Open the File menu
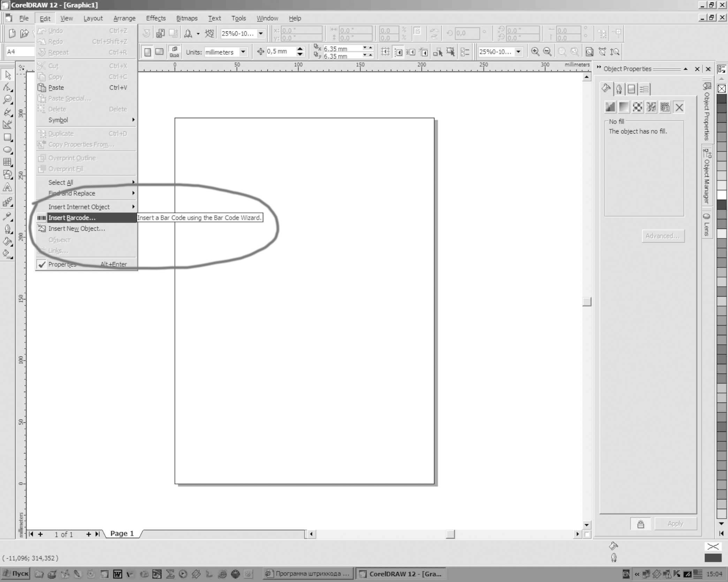This screenshot has height=582, width=728. (24, 18)
